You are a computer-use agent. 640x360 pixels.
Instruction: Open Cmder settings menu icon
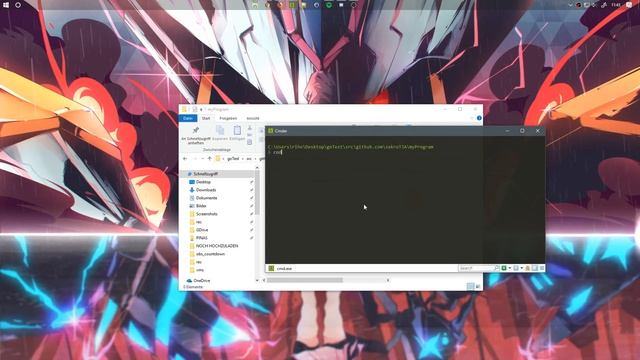coord(542,268)
